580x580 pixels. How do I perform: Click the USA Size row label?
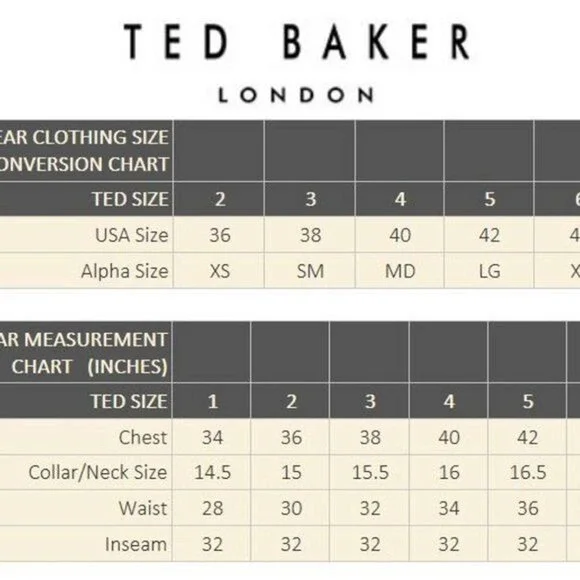tap(132, 235)
